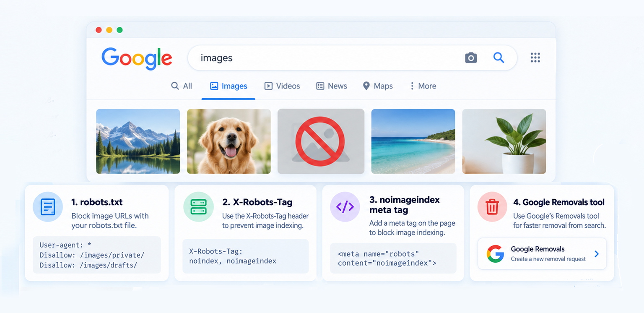Open Google Removals chevron arrow

597,254
